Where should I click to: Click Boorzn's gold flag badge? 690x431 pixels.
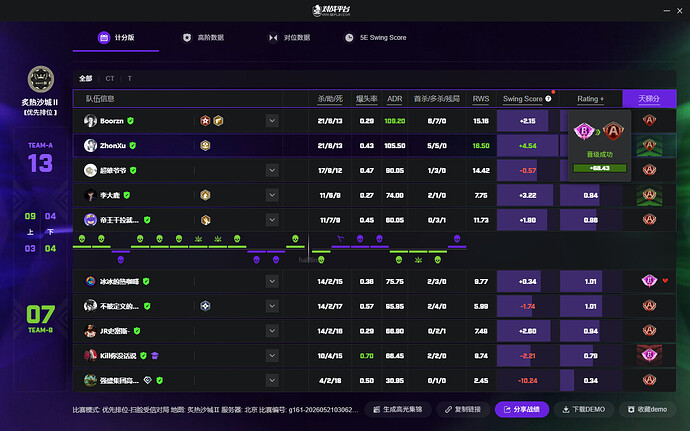[x=218, y=121]
